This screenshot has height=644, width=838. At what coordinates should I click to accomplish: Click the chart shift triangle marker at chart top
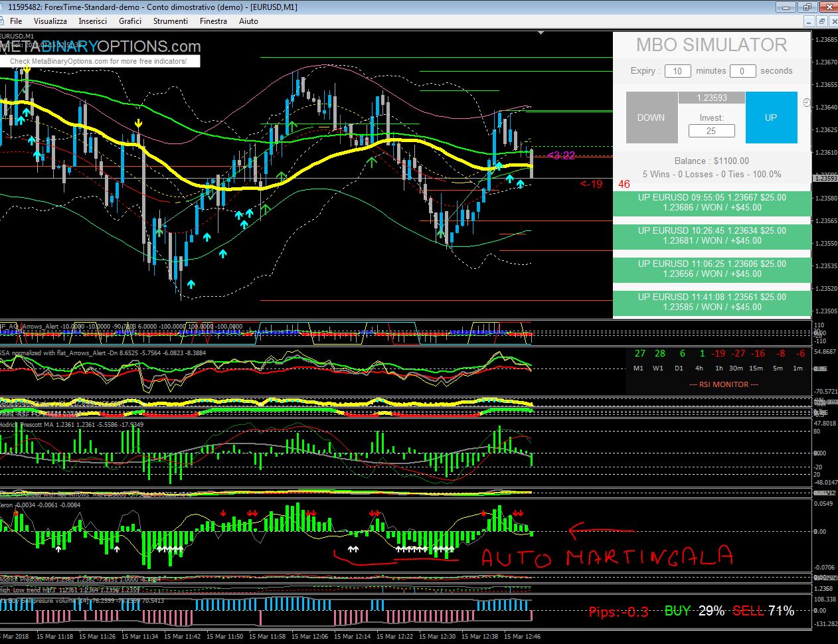tap(541, 33)
